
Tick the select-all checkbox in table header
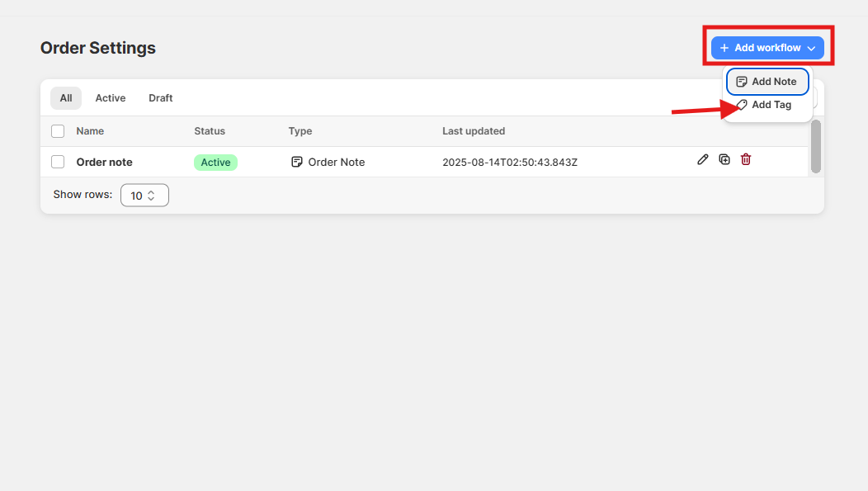(58, 131)
